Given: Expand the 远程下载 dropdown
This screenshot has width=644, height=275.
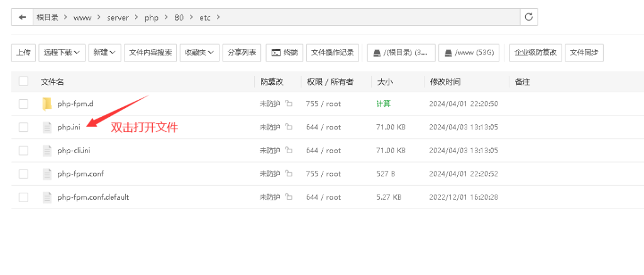Looking at the screenshot, I should click(x=62, y=53).
